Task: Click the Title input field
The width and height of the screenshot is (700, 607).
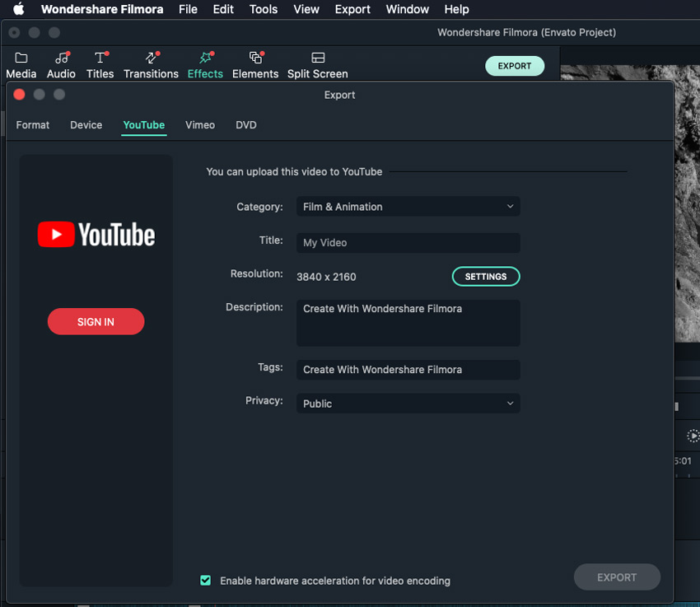Action: click(408, 243)
